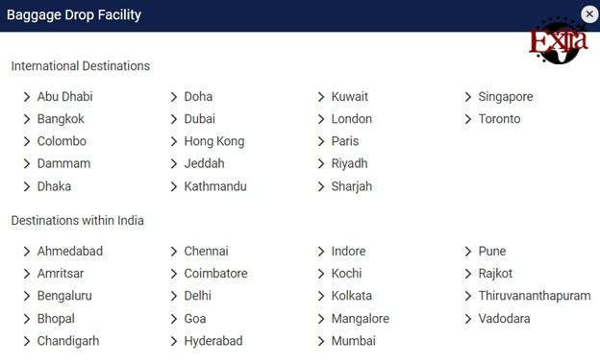Open the Kolkata destination entry
Image resolution: width=600 pixels, height=364 pixels.
[x=351, y=296]
